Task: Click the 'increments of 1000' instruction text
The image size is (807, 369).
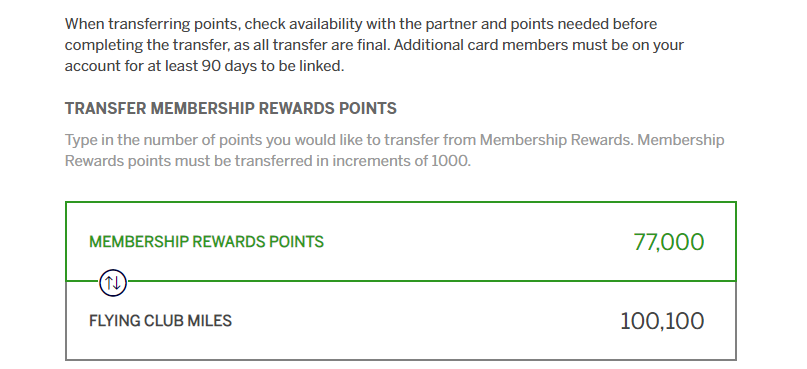Action: coord(400,161)
